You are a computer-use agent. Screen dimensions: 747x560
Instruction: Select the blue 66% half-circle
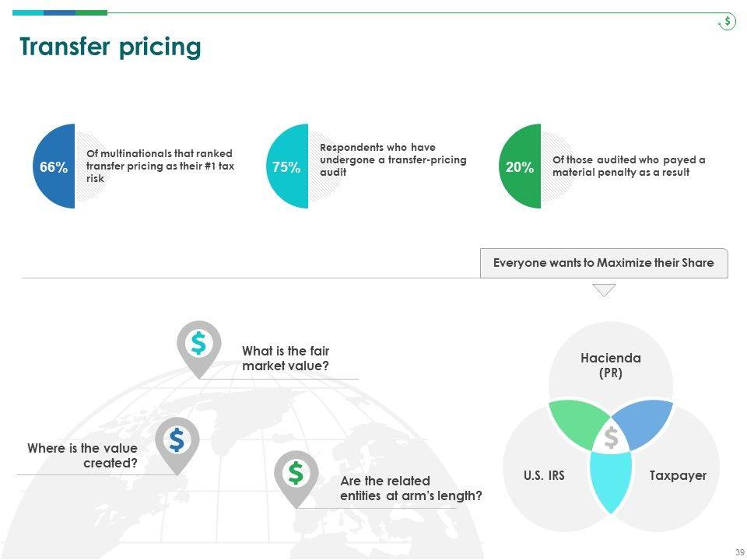click(56, 166)
